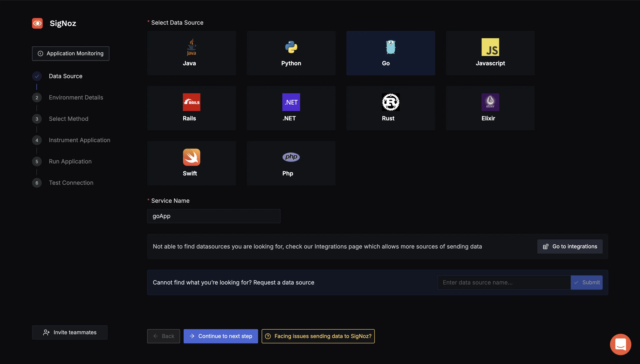Click the Service Name input field
640x364 pixels.
[214, 216]
